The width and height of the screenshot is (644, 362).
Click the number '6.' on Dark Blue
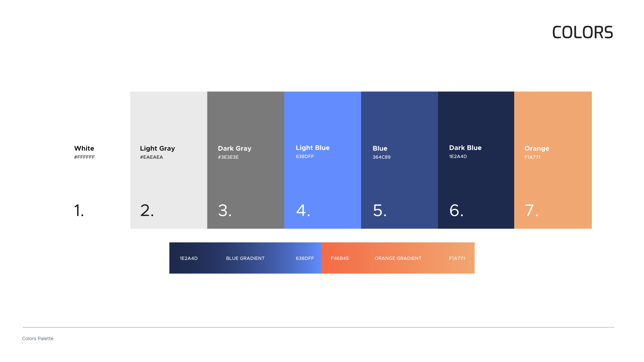[457, 210]
